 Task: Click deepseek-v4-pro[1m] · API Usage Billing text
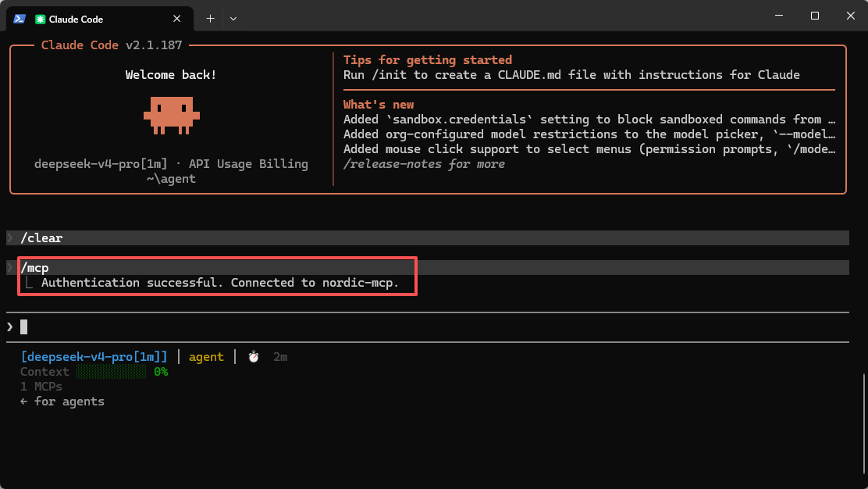pyautogui.click(x=171, y=164)
